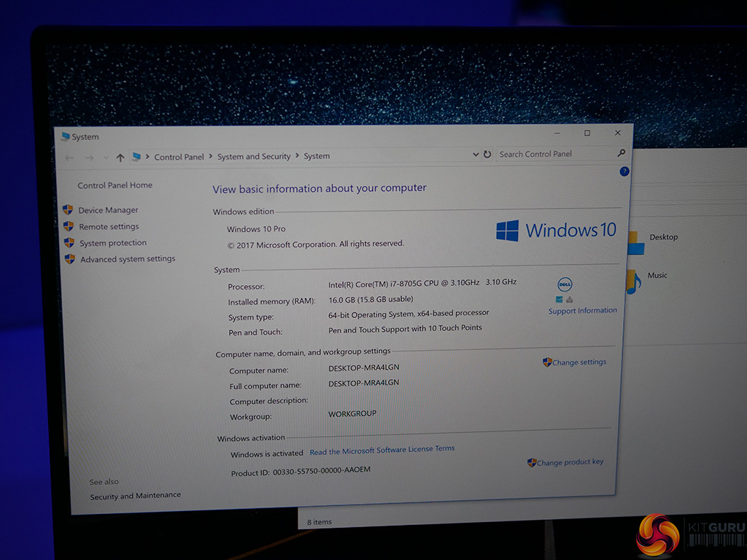
Task: Open Security and Maintenance link
Action: point(135,496)
